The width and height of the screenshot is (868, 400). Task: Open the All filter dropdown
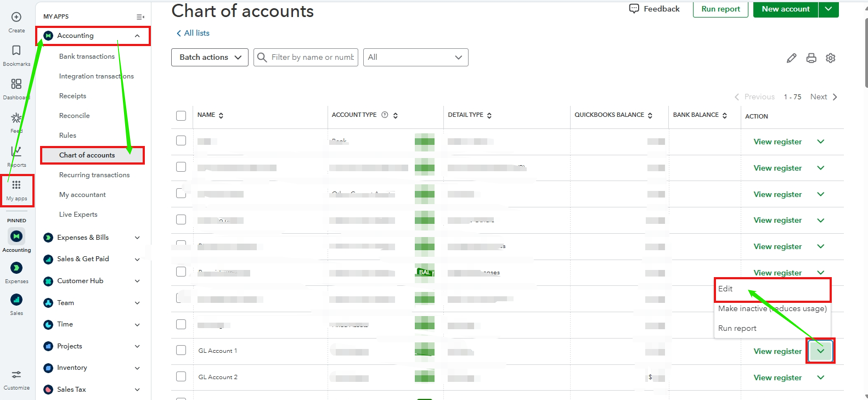(x=415, y=58)
